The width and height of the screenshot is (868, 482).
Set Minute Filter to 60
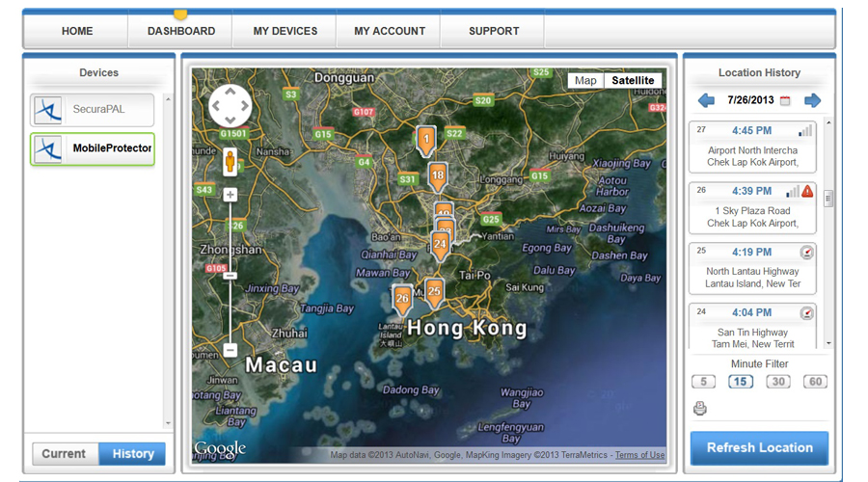[815, 382]
